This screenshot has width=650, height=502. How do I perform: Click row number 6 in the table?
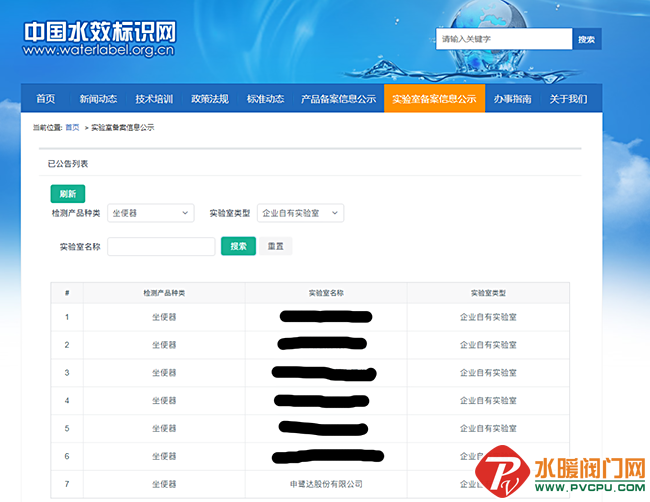coord(67,456)
